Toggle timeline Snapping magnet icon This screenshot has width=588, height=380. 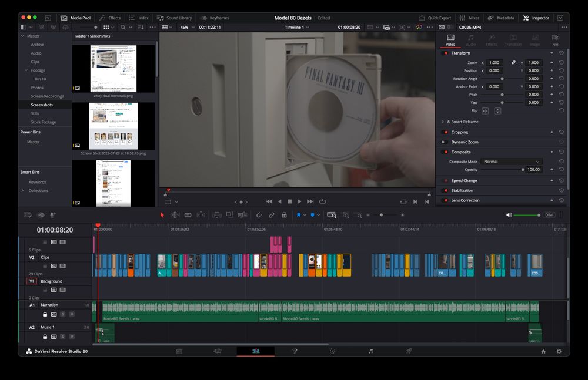click(259, 215)
